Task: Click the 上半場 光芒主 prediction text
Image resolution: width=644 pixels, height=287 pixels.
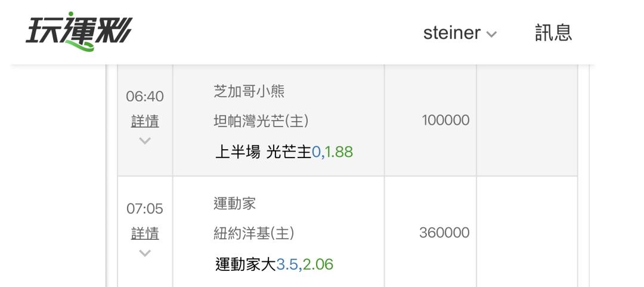Action: pos(263,152)
